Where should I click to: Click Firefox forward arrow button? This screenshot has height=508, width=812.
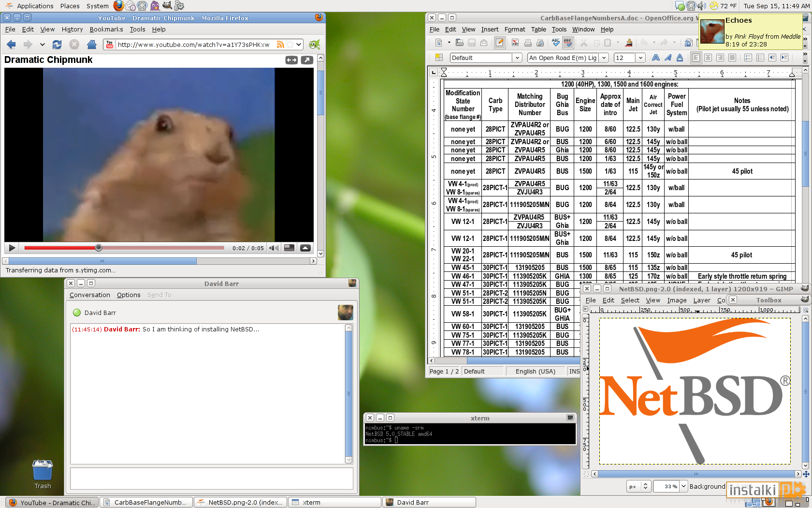click(28, 45)
